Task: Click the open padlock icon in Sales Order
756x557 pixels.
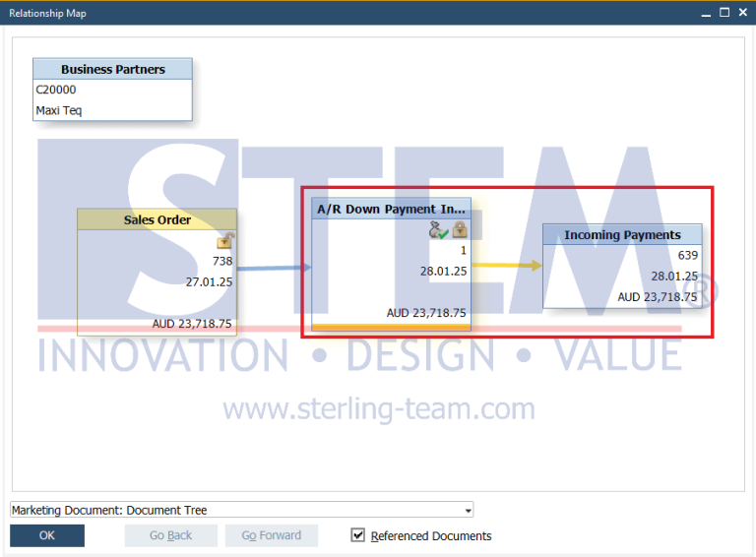Action: [x=224, y=241]
